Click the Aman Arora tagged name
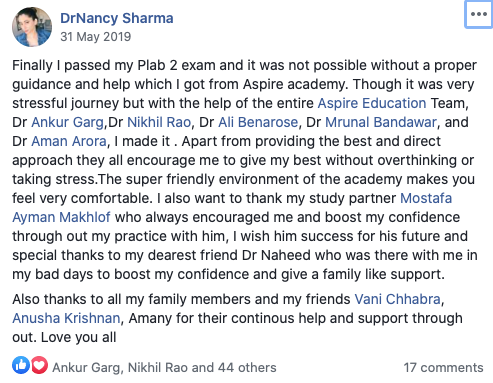493x383 pixels. [x=69, y=141]
